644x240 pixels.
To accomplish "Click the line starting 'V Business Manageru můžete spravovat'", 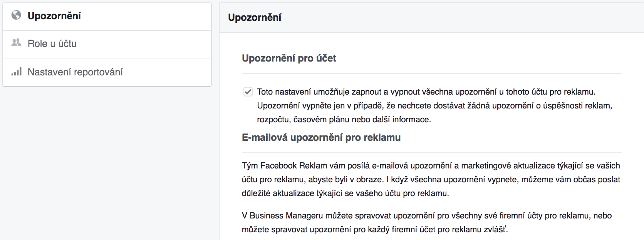I will tap(427, 216).
